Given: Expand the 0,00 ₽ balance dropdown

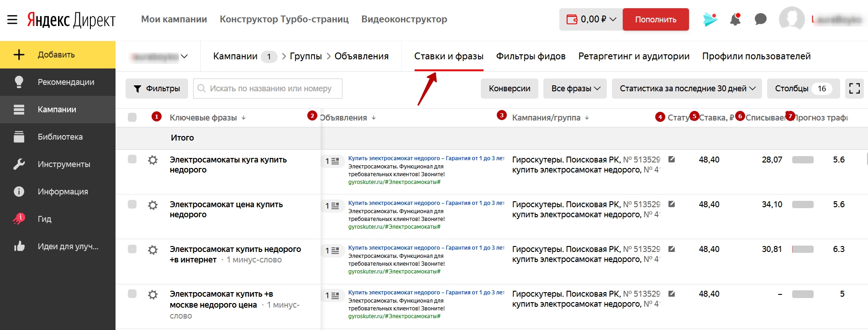Looking at the screenshot, I should (x=591, y=20).
